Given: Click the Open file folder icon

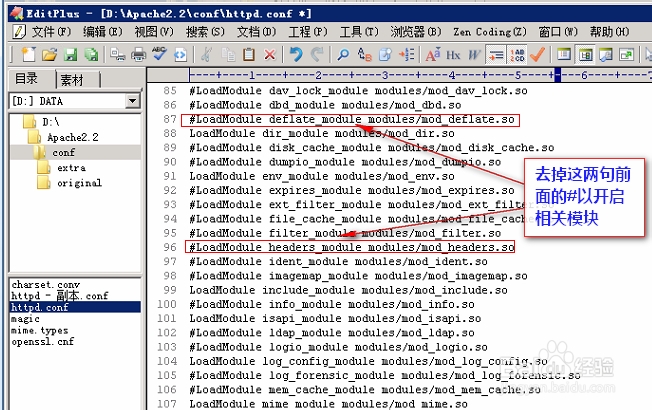Looking at the screenshot, I should 49,54.
